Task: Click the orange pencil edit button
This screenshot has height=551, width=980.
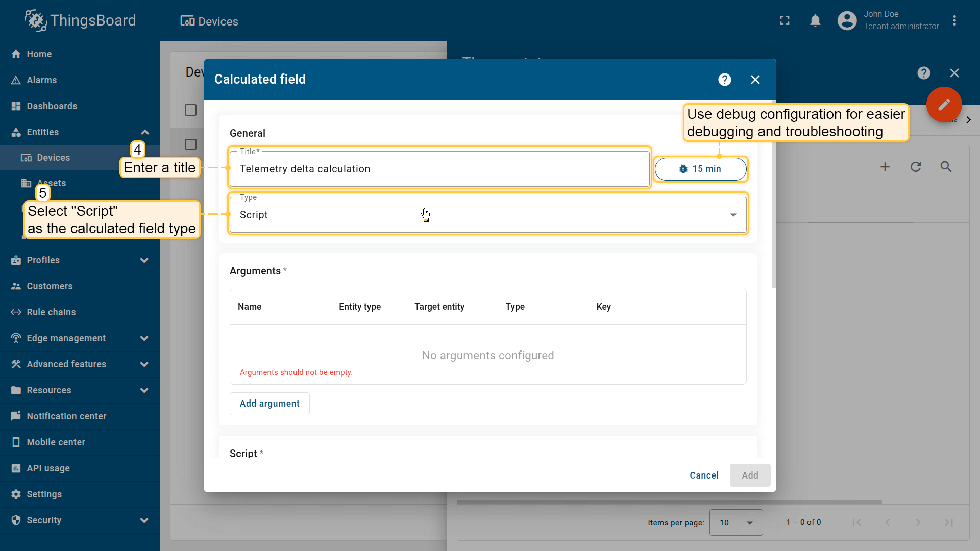Action: (x=944, y=105)
